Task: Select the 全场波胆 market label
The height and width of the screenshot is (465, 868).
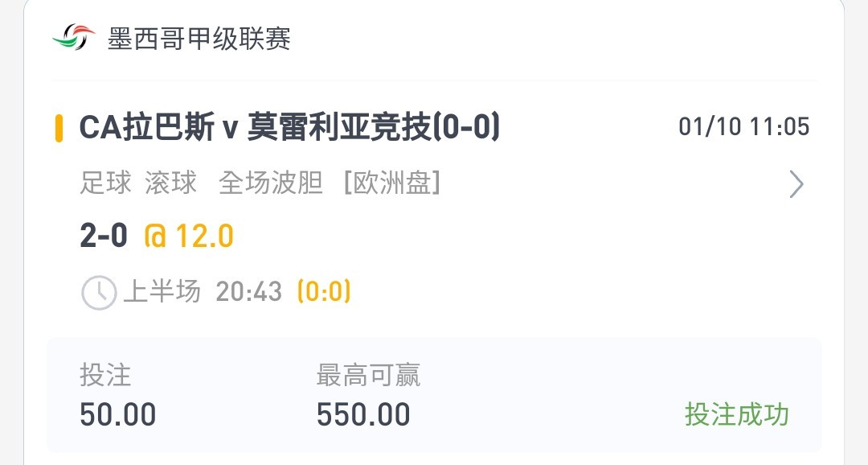Action: (271, 183)
